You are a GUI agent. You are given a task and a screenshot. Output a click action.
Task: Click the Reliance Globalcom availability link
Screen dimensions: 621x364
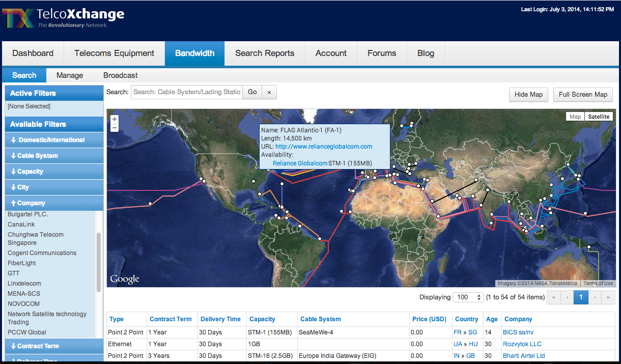[x=300, y=163]
